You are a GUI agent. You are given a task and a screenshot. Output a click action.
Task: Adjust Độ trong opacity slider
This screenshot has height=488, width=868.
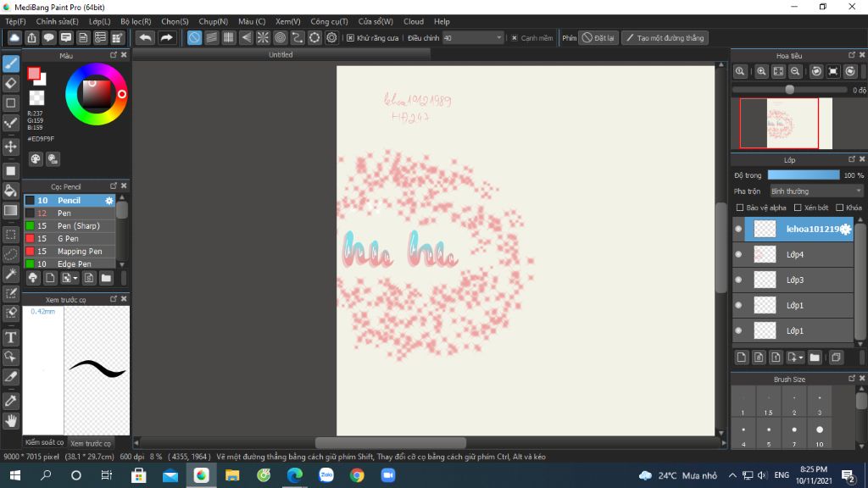(804, 175)
